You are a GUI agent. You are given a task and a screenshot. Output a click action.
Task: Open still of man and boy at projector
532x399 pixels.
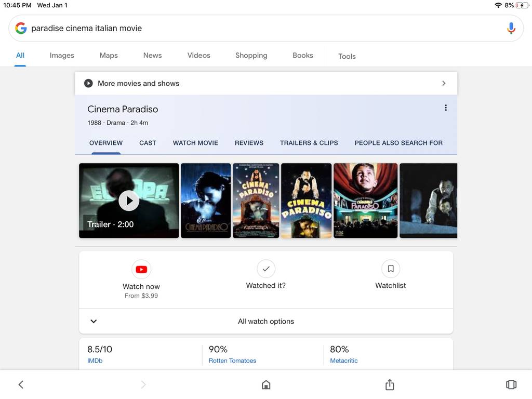[x=428, y=201]
